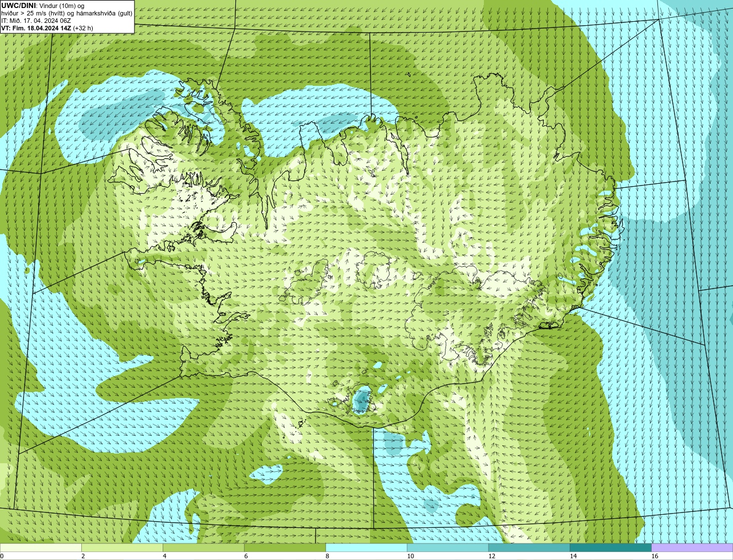Click the legend label "0"
733x560 pixels.
[x=2, y=556]
